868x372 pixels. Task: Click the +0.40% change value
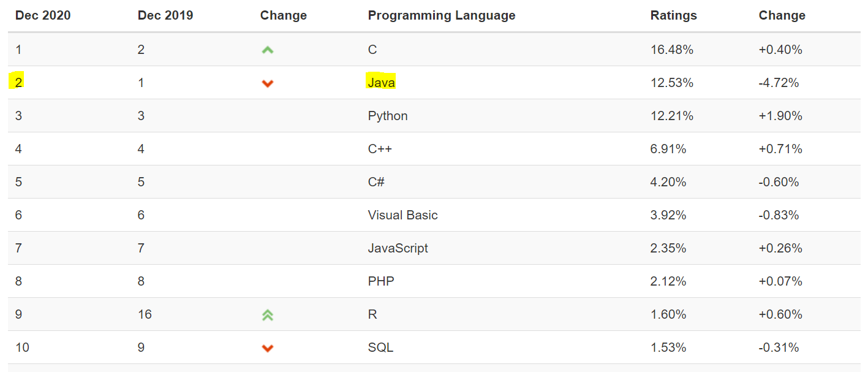(x=780, y=50)
